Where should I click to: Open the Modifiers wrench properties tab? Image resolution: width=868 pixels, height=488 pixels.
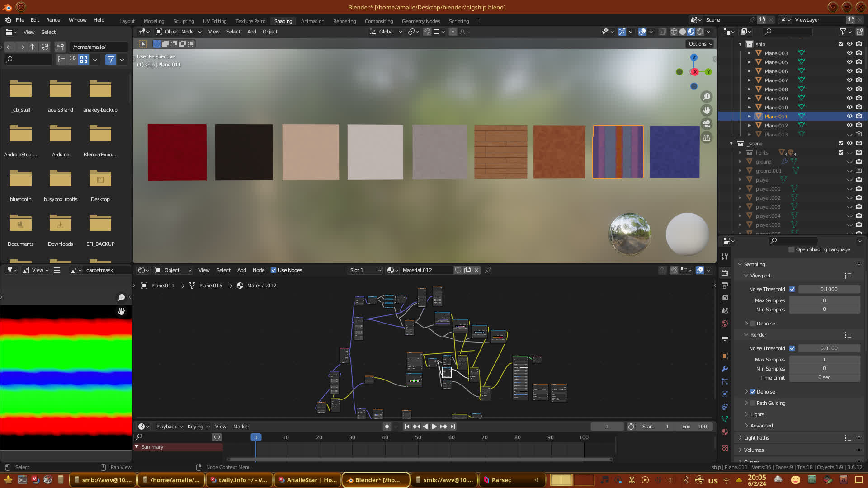pyautogui.click(x=725, y=369)
